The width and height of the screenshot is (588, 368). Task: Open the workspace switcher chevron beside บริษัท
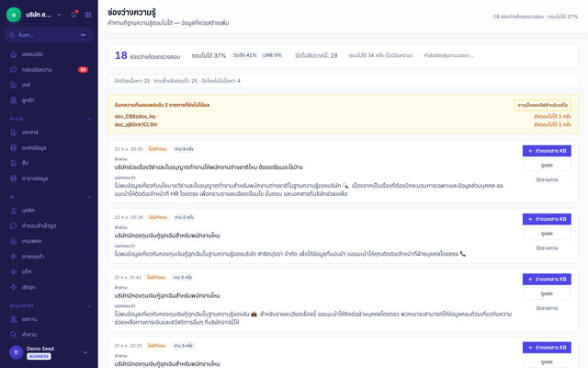coord(59,15)
